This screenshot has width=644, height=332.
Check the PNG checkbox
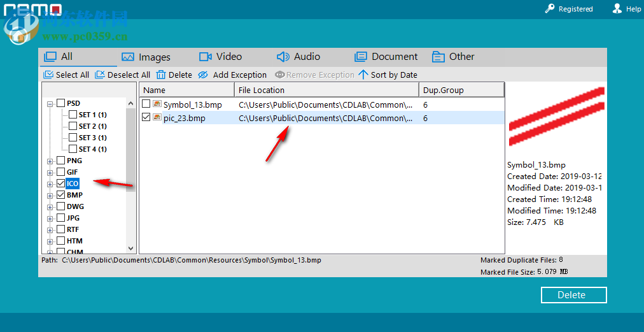click(x=60, y=161)
